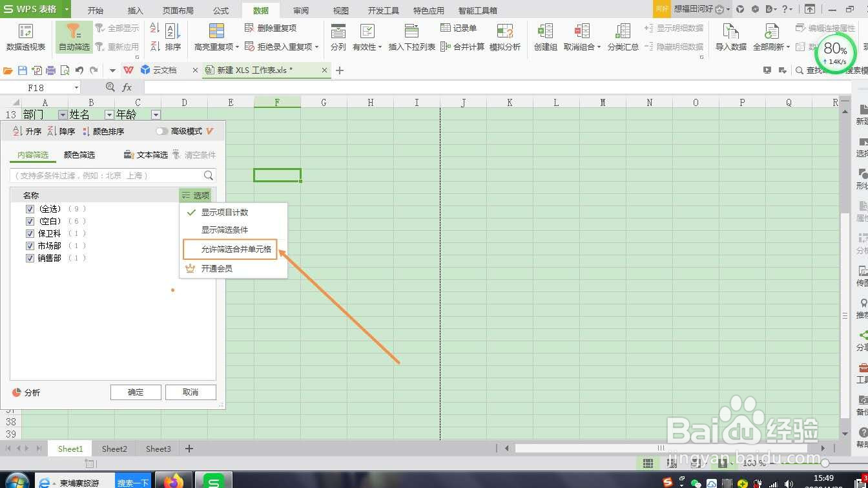This screenshot has width=868, height=488.
Task: Open the 分类汇总 subtotal tool
Action: coord(623,36)
